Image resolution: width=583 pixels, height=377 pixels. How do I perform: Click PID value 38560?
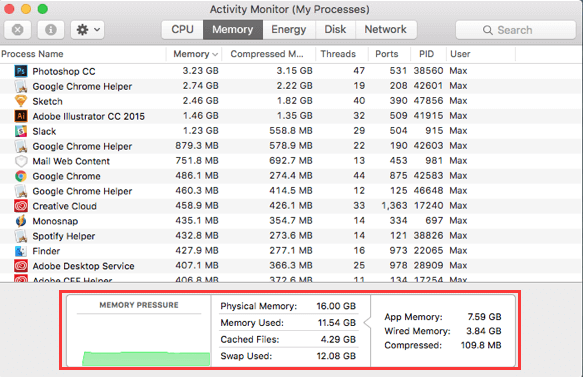coord(428,71)
